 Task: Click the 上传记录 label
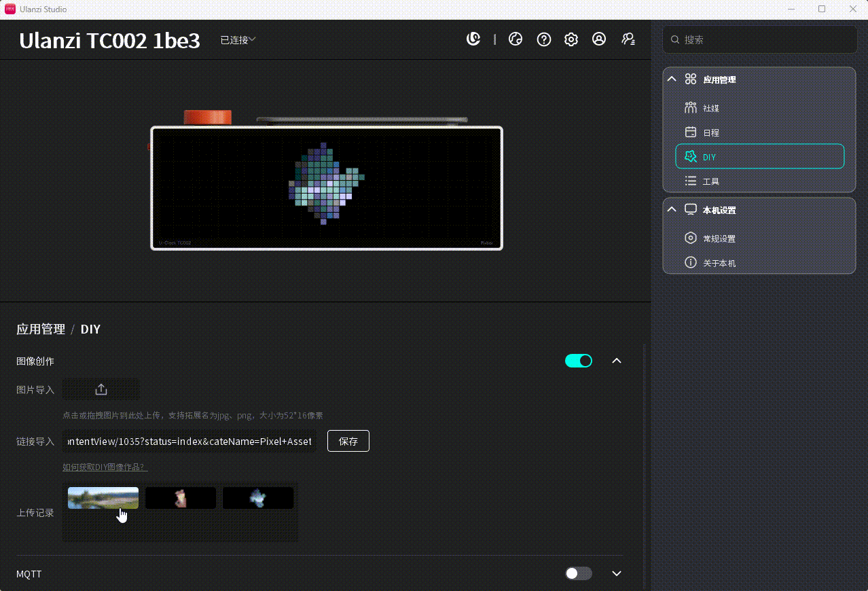click(x=35, y=513)
